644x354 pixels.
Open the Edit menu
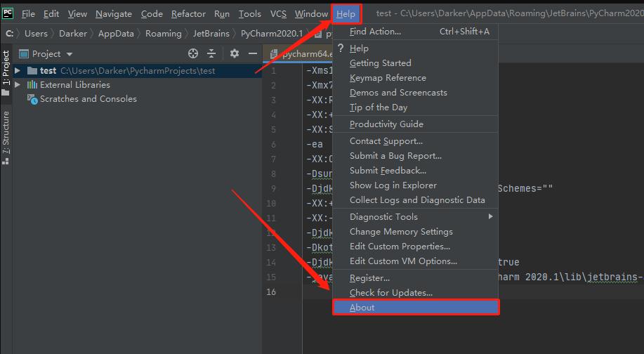tap(51, 14)
